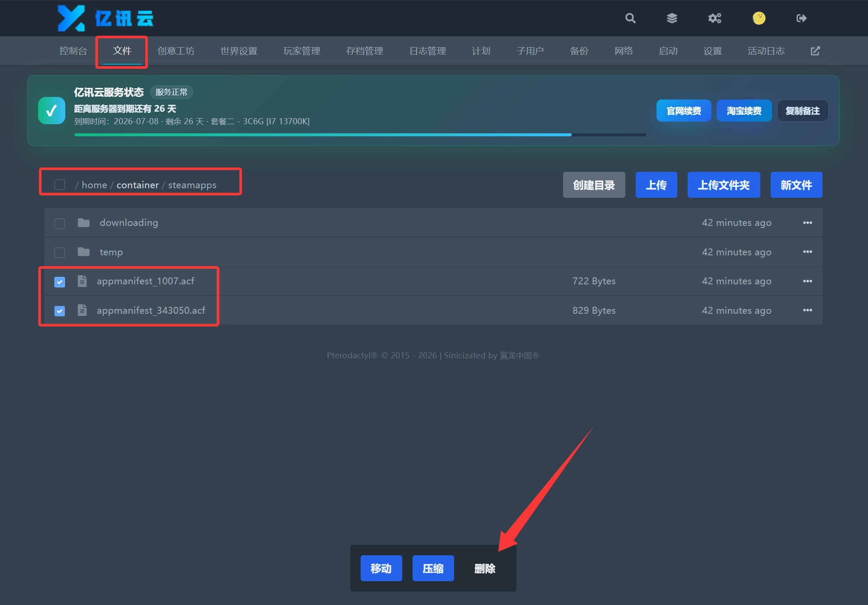
Task: Check the downloading folder checkbox
Action: coord(60,223)
